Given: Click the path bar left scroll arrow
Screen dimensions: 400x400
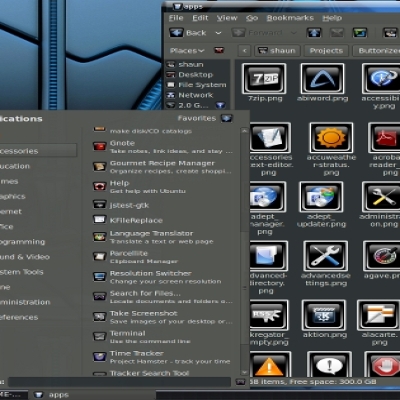Looking at the screenshot, I should (245, 51).
